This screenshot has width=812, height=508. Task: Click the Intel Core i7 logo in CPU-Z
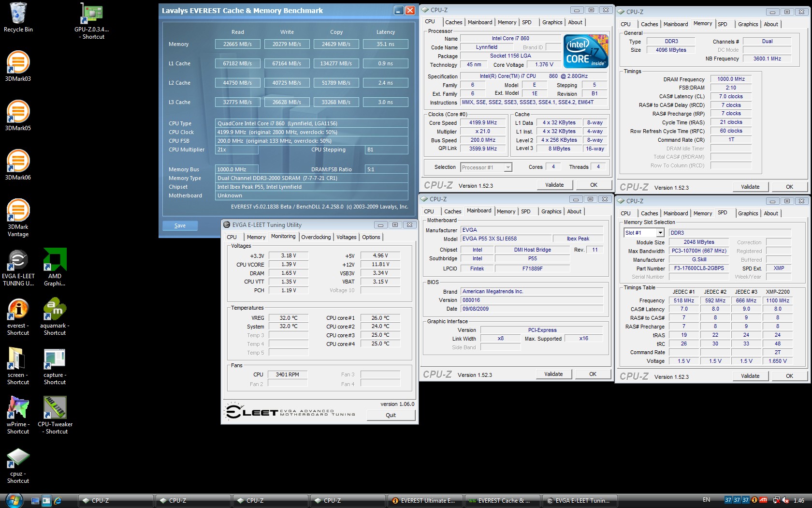coord(586,51)
